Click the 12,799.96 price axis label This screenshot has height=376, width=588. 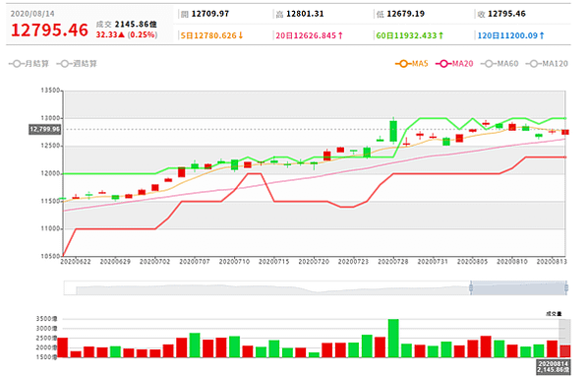(x=44, y=130)
